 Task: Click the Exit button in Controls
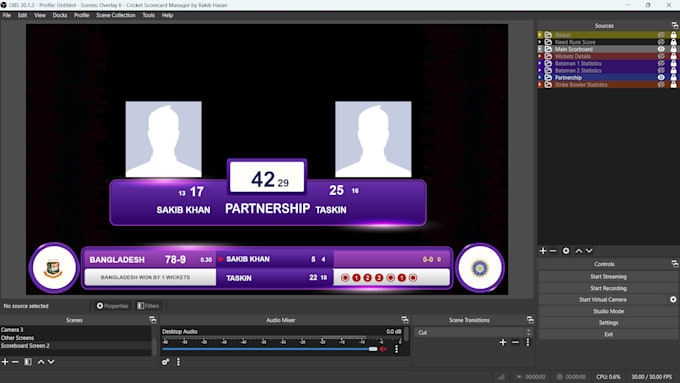(x=608, y=334)
